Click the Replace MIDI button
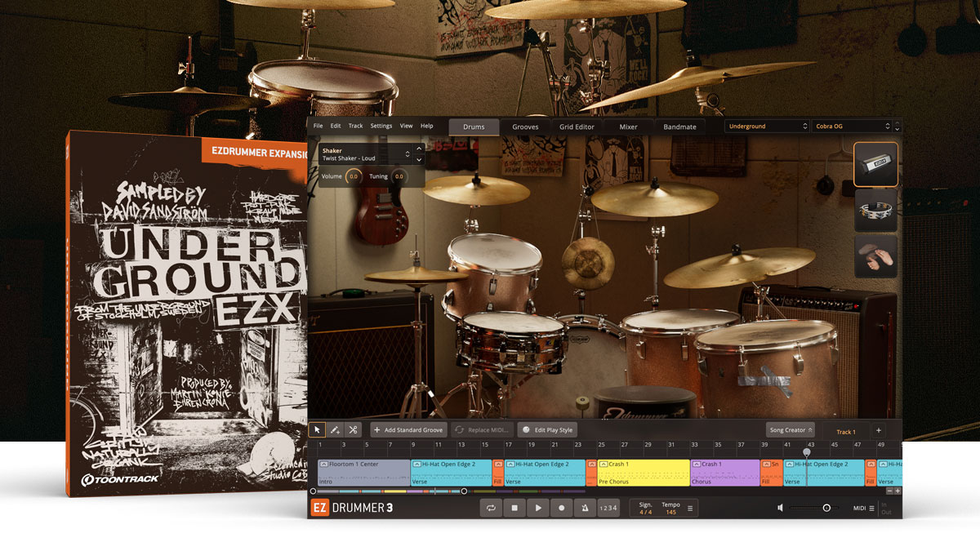 click(x=481, y=430)
